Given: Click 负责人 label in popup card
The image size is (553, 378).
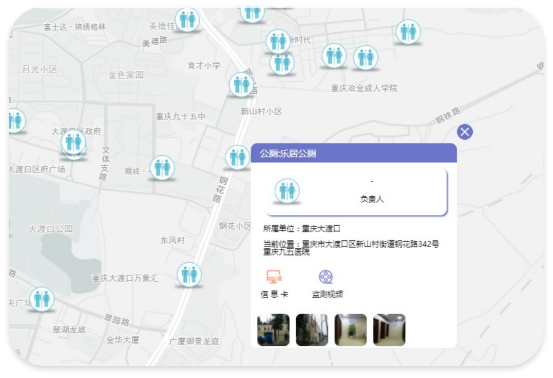Looking at the screenshot, I should click(372, 199).
